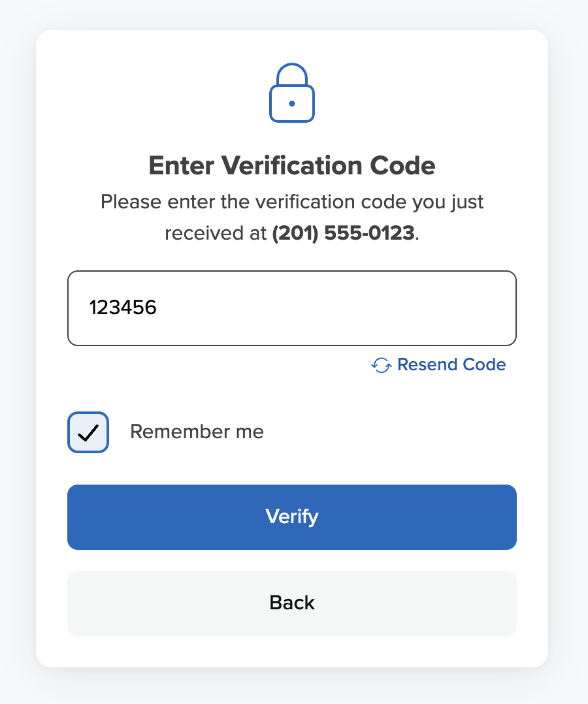Click the phone number (201) 555-0123
Image resolution: width=588 pixels, height=704 pixels.
(344, 233)
